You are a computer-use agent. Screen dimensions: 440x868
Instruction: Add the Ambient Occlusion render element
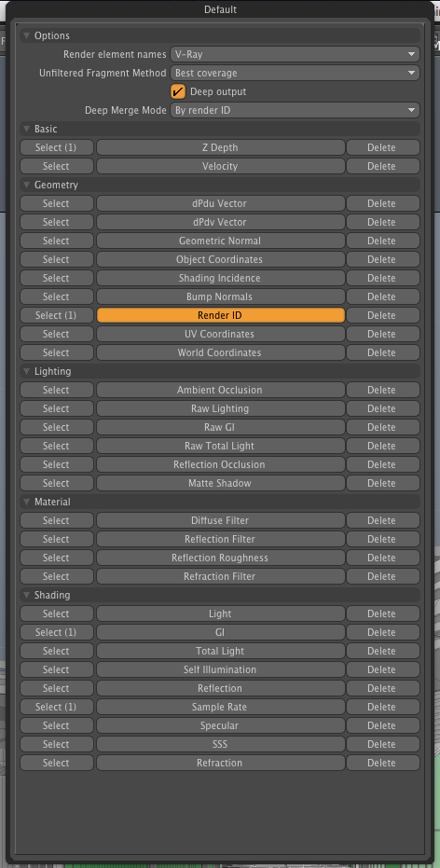[x=220, y=390]
